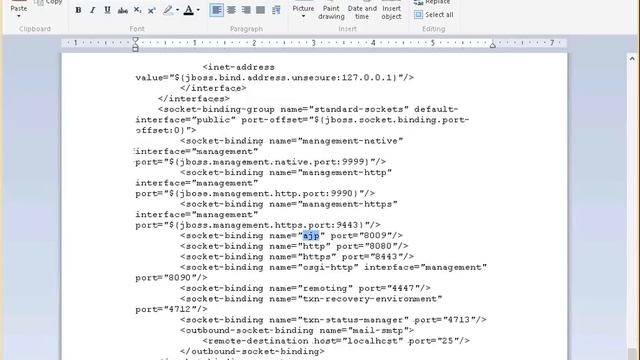Align text right
Screen dimensions: 640x360
[246, 10]
